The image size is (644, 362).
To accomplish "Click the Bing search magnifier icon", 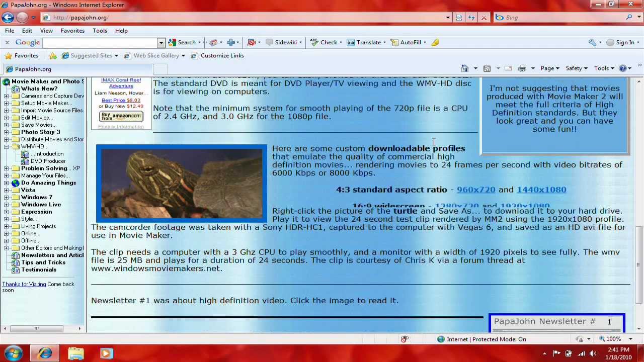I will coord(629,18).
